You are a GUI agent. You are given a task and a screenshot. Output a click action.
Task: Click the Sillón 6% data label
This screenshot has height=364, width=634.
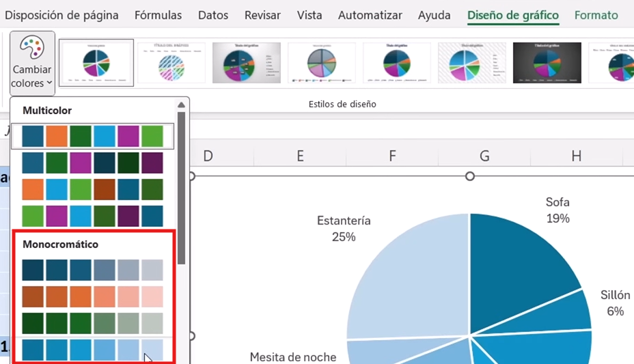(615, 303)
